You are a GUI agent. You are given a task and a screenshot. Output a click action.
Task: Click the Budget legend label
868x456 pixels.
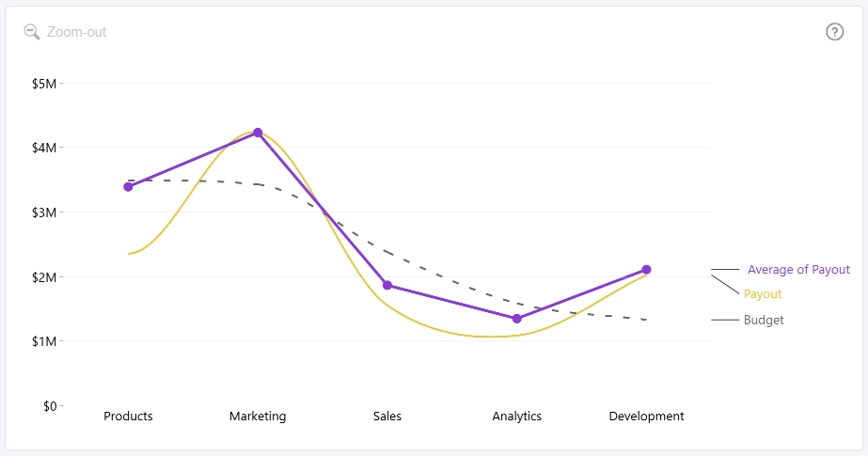point(764,320)
